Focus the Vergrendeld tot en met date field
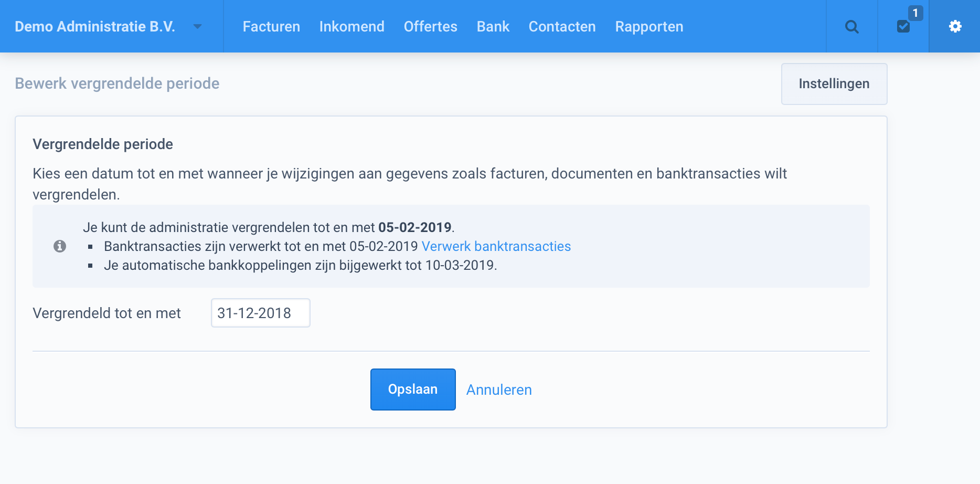The image size is (980, 484). [x=260, y=312]
